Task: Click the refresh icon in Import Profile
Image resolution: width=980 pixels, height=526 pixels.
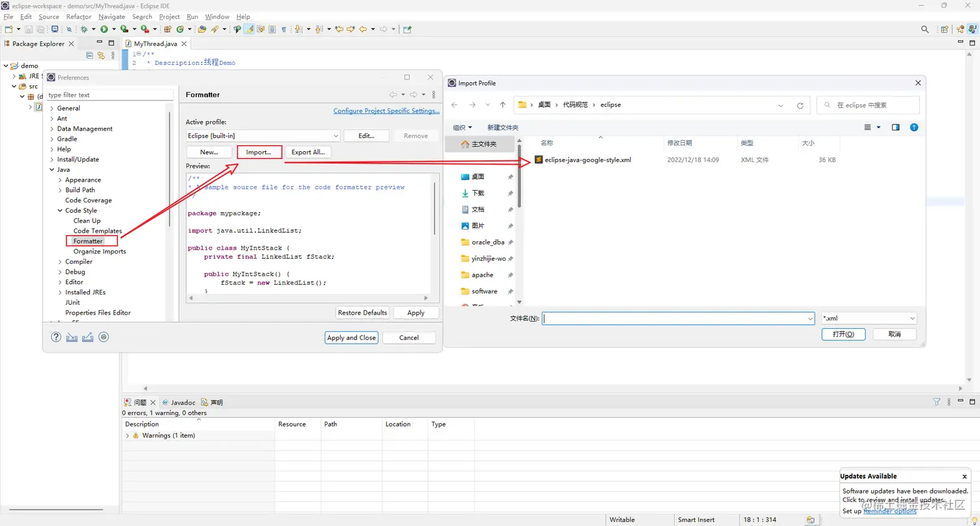Action: pyautogui.click(x=800, y=105)
